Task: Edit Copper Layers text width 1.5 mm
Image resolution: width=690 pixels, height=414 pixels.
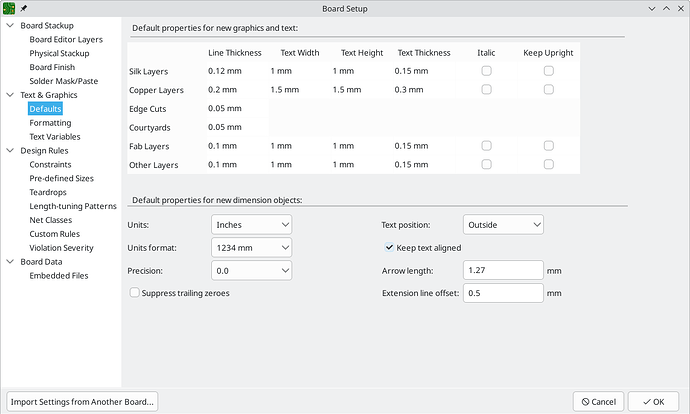Action: coord(300,90)
